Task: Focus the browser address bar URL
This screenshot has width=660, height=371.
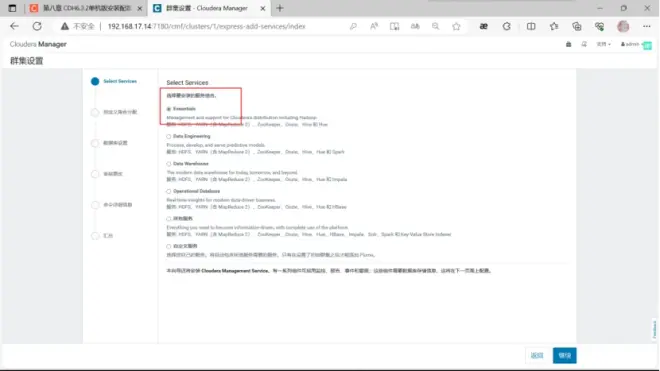Action: pyautogui.click(x=206, y=26)
